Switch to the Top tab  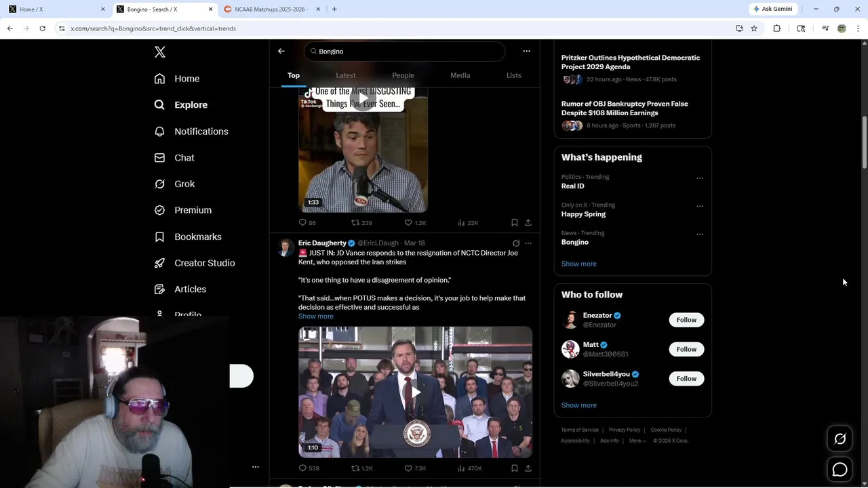(294, 75)
